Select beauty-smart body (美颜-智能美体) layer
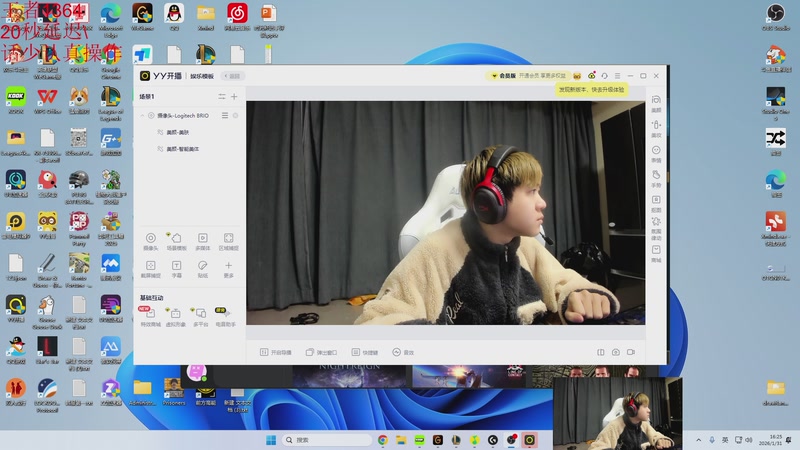Viewport: 800px width, 450px height. point(182,149)
